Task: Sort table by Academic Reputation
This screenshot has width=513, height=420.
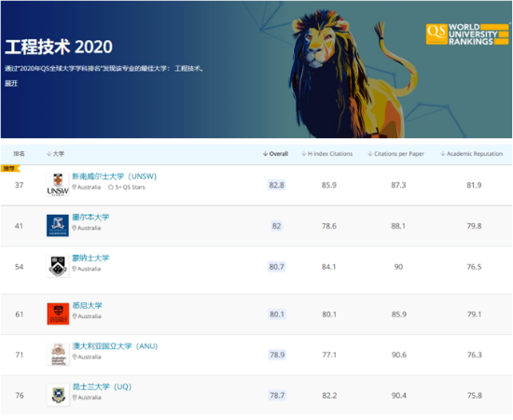Action: [x=471, y=154]
